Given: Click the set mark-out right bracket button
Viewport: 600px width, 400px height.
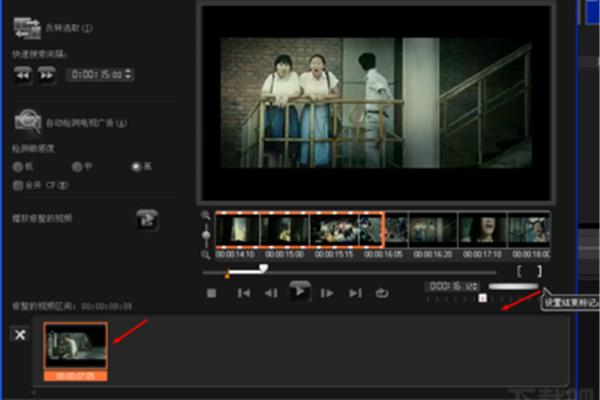Looking at the screenshot, I should coord(539,271).
